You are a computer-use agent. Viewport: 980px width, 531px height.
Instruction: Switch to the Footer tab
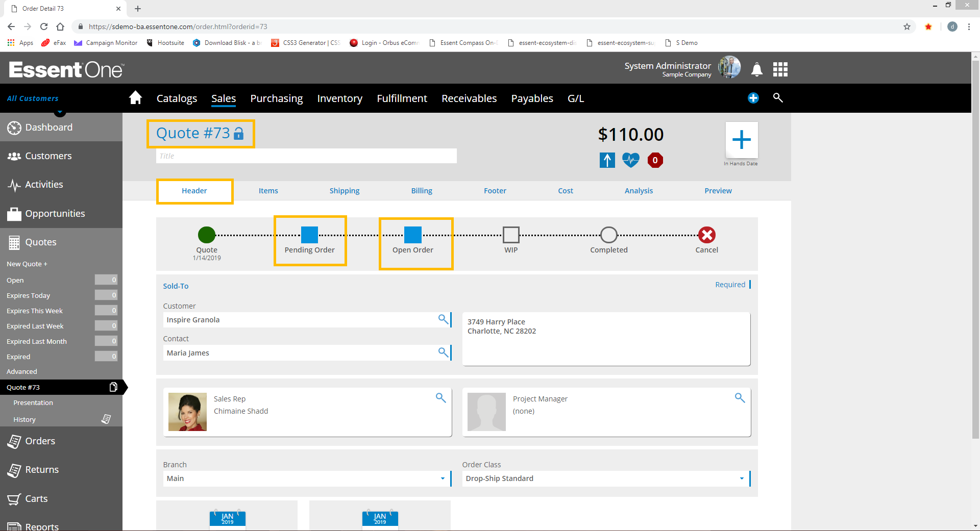(495, 191)
